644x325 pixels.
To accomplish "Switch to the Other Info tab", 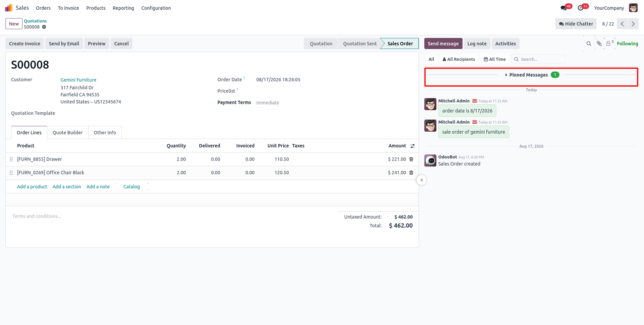I will [x=105, y=133].
